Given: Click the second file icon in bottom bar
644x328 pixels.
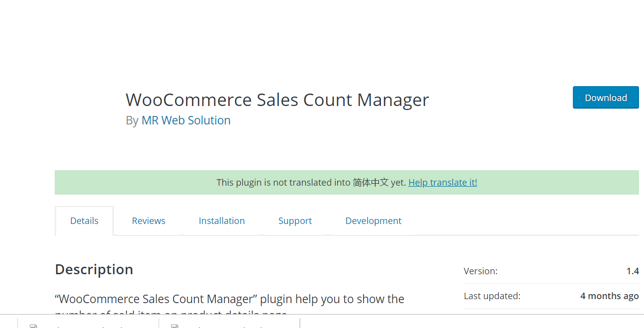Looking at the screenshot, I should pyautogui.click(x=175, y=326).
